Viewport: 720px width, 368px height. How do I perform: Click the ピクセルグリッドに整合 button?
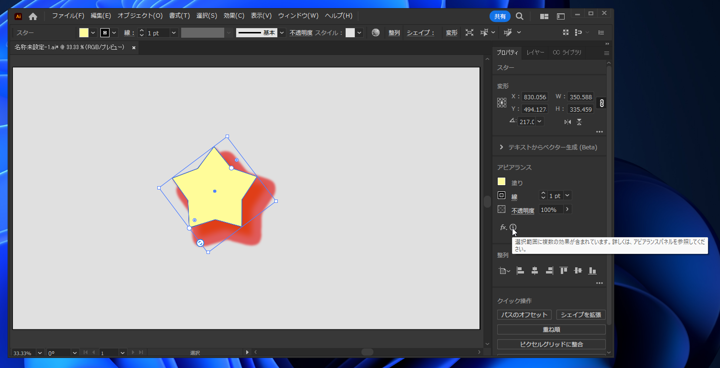click(551, 344)
